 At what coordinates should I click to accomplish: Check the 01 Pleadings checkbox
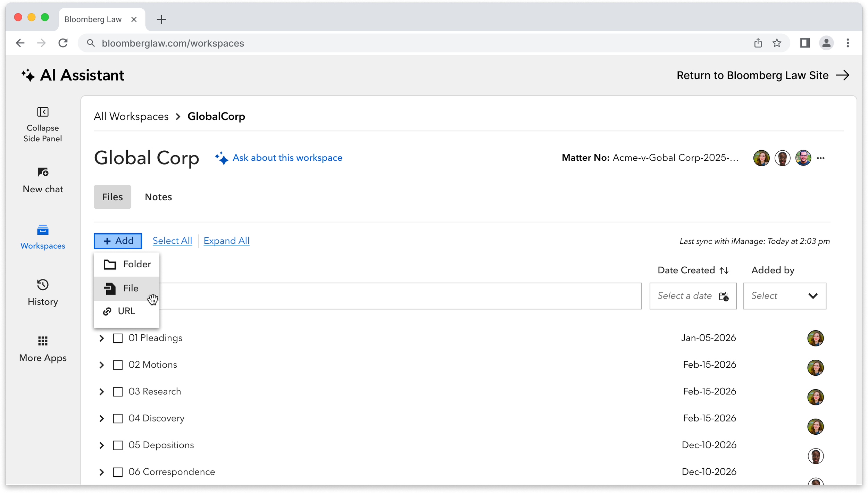[x=118, y=338]
